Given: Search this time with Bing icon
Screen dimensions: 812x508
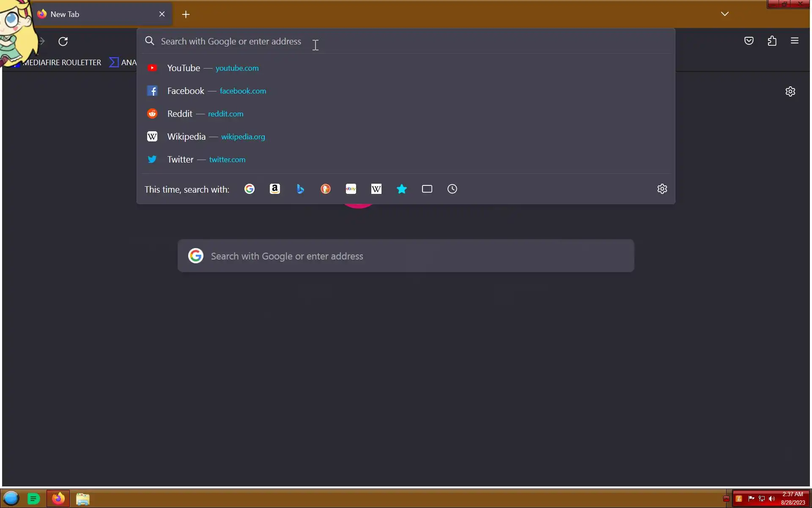Looking at the screenshot, I should coord(300,189).
